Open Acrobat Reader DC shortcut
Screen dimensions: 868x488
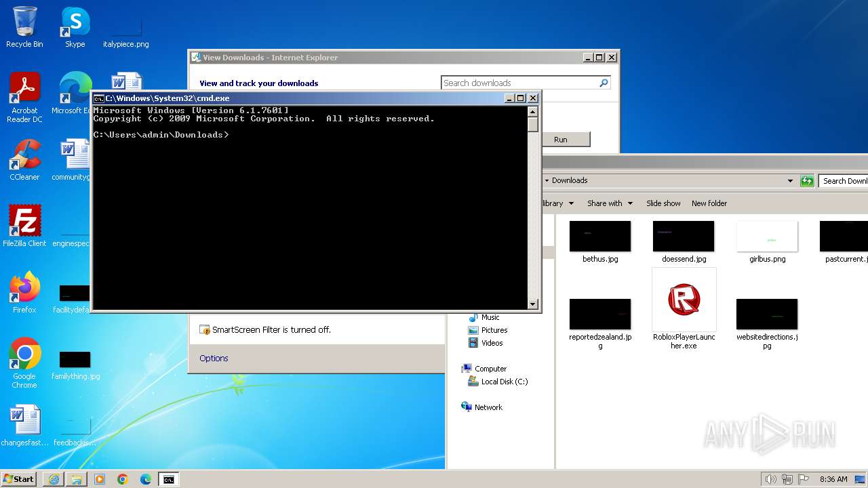coord(24,97)
